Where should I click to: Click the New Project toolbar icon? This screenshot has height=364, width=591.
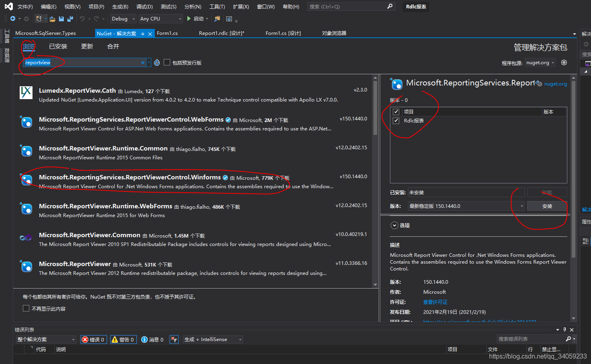point(39,19)
